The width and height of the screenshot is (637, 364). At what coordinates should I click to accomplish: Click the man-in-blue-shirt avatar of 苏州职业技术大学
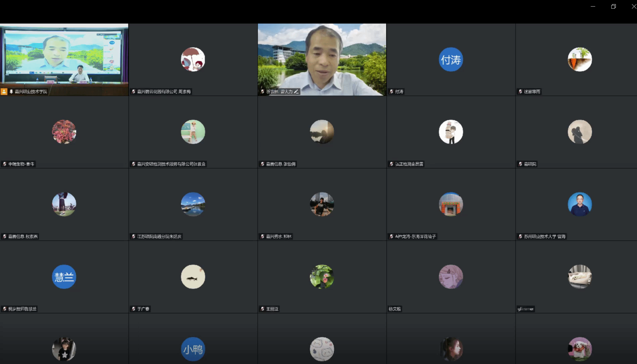pyautogui.click(x=580, y=204)
